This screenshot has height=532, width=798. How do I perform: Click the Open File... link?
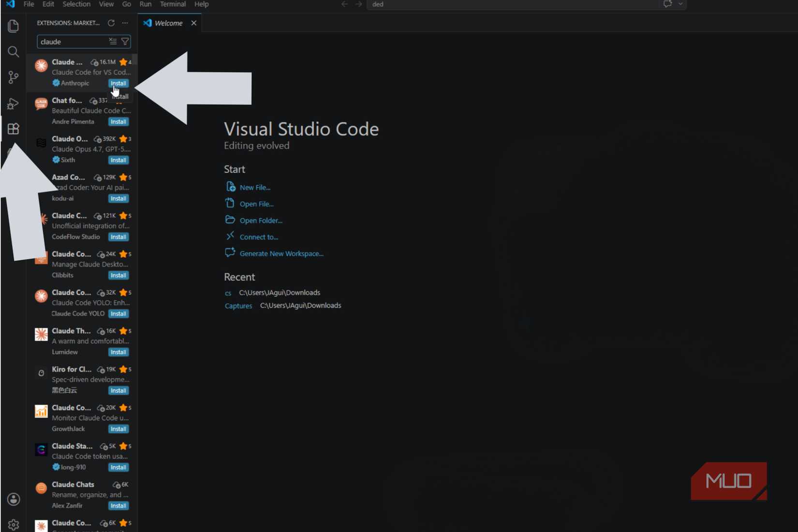coord(257,204)
